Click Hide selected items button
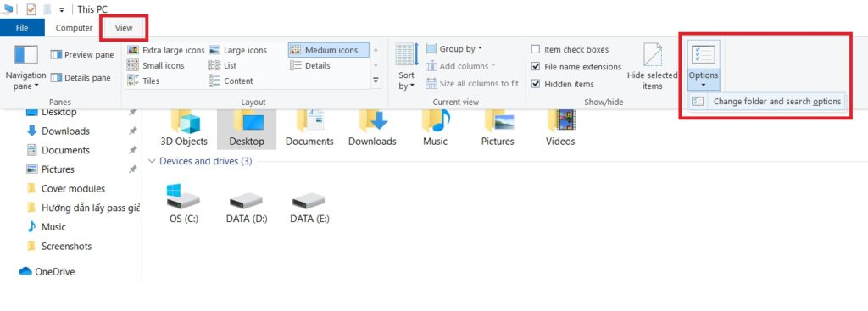This screenshot has height=311, width=868. click(652, 67)
